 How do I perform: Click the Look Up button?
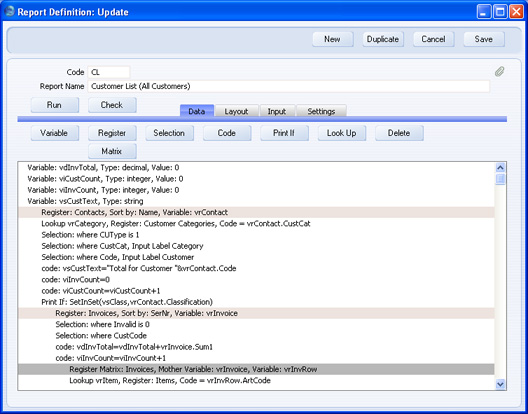pyautogui.click(x=342, y=133)
